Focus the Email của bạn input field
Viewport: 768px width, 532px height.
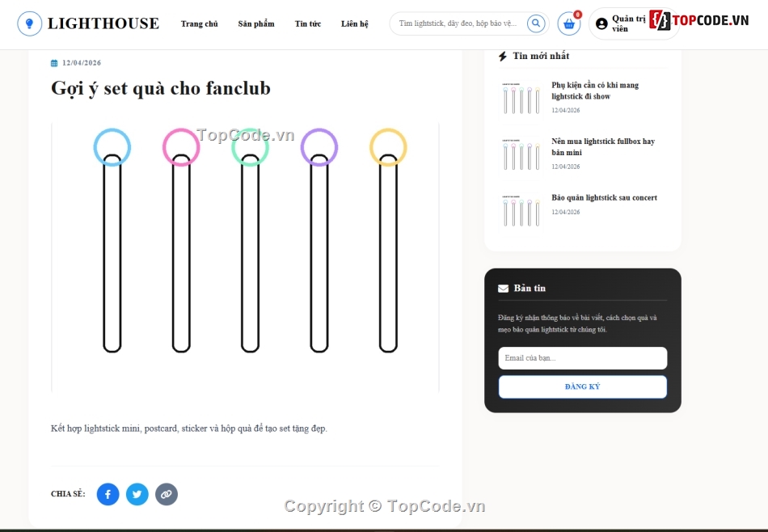coord(582,358)
